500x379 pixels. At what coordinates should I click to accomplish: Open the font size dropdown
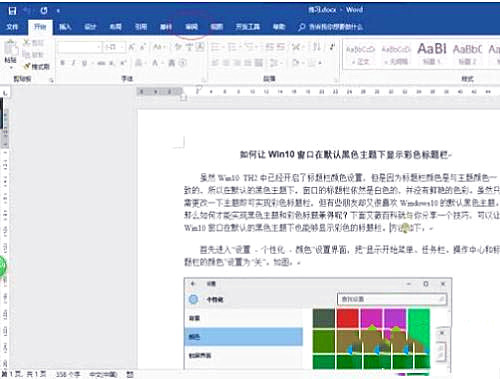[x=123, y=47]
